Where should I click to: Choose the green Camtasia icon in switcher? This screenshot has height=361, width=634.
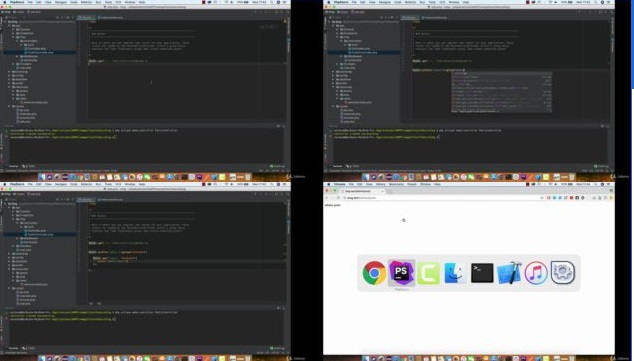click(428, 273)
